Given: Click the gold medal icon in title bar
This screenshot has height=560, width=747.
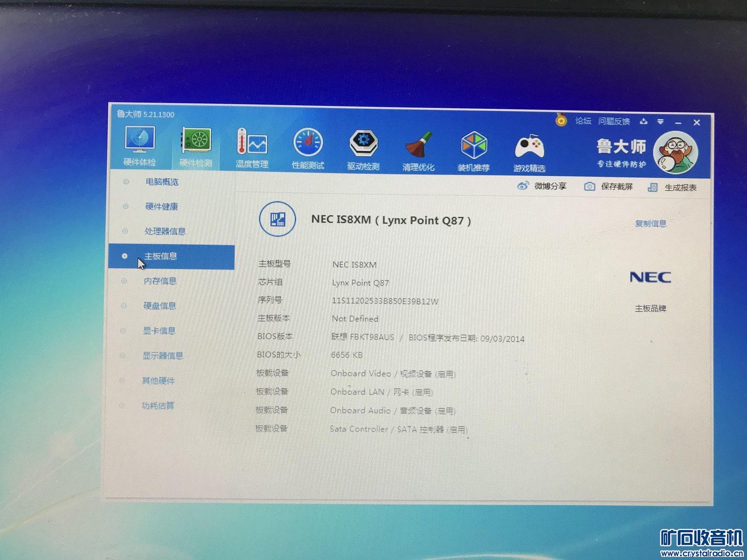Looking at the screenshot, I should coord(561,120).
